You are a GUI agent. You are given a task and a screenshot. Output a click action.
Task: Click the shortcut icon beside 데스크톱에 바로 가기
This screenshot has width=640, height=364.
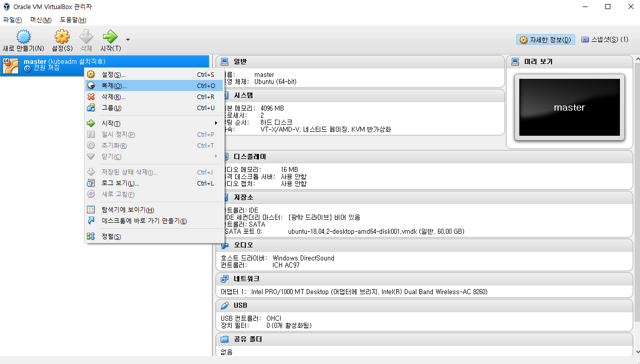click(x=91, y=221)
